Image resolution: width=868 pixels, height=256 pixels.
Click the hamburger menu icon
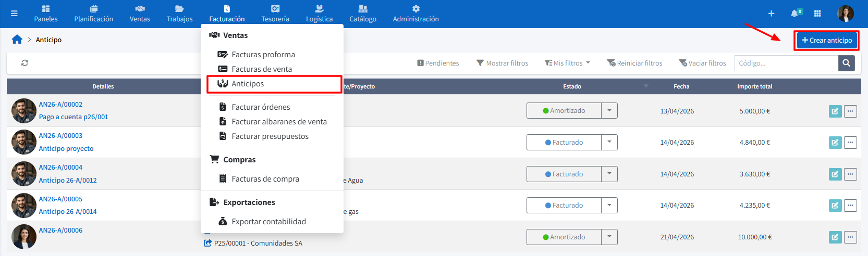(14, 14)
